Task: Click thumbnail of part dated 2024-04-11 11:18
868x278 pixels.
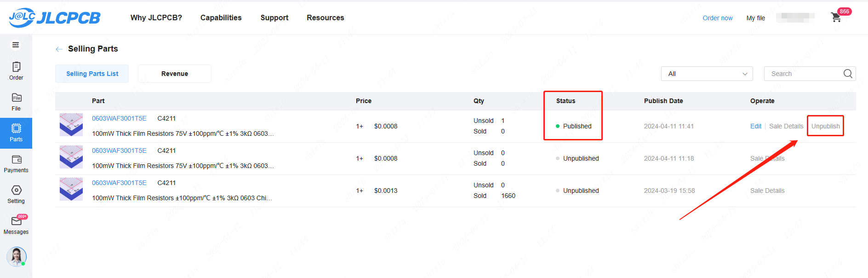Action: [x=71, y=157]
